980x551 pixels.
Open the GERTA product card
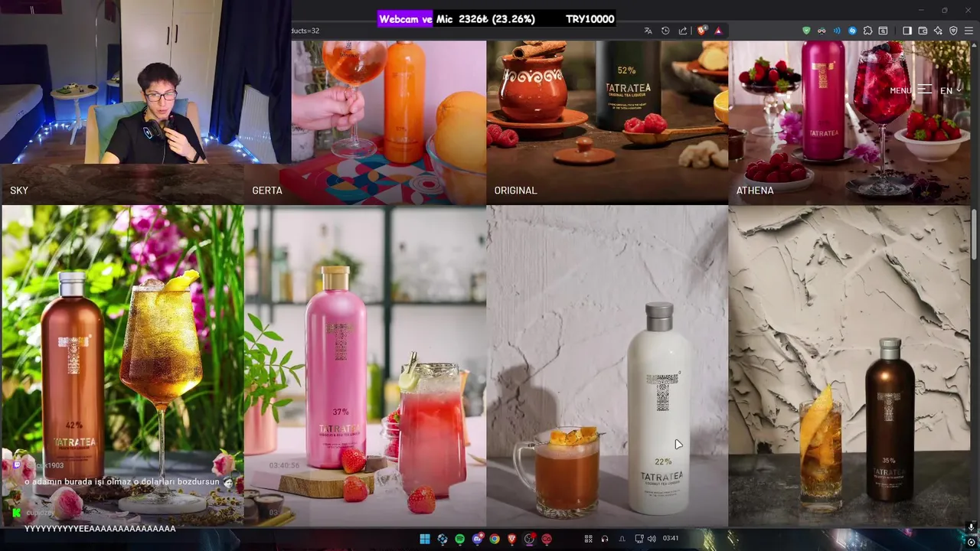(x=365, y=122)
